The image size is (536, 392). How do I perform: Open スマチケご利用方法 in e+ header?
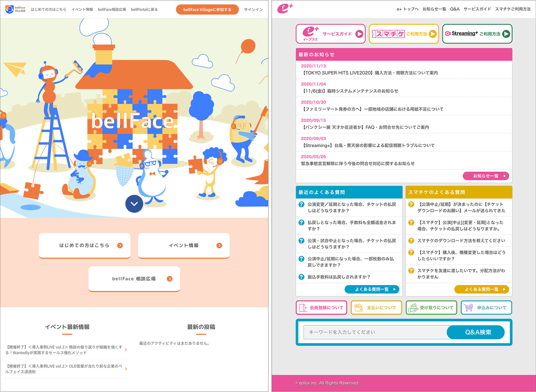click(513, 9)
